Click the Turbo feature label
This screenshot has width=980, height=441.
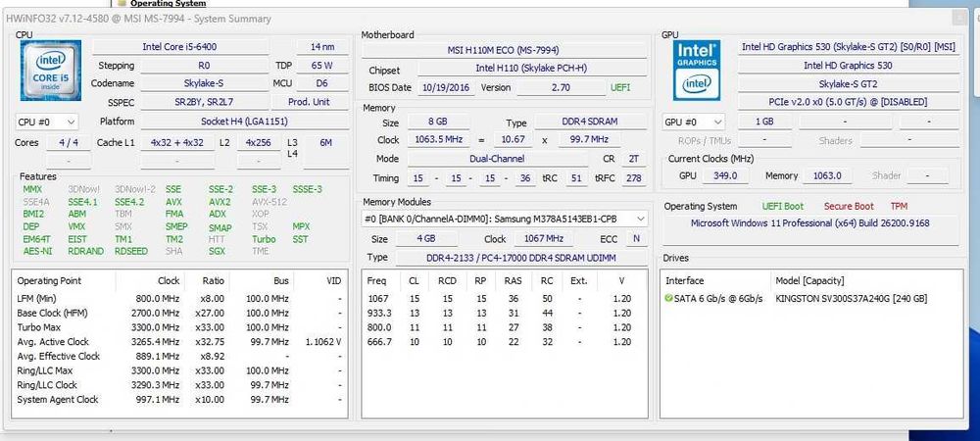point(264,239)
